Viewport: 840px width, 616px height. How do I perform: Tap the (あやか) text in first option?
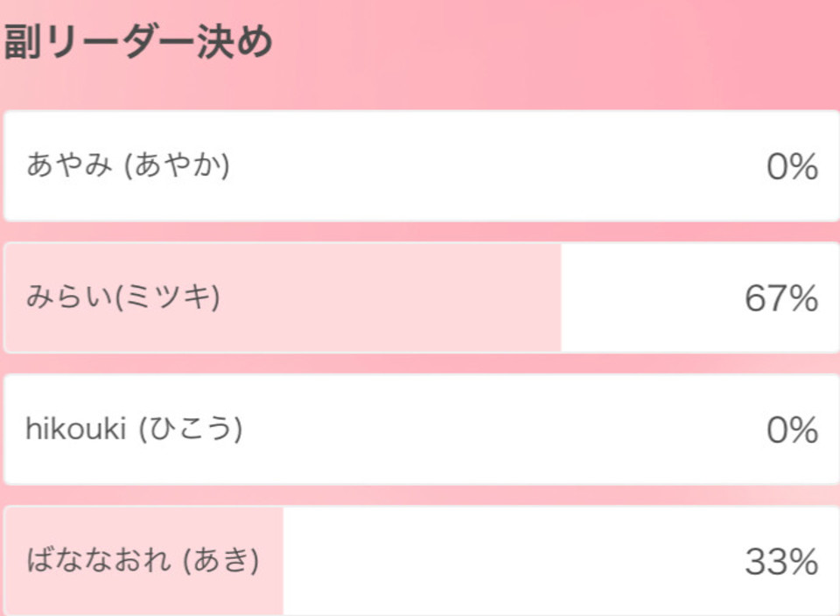(178, 164)
